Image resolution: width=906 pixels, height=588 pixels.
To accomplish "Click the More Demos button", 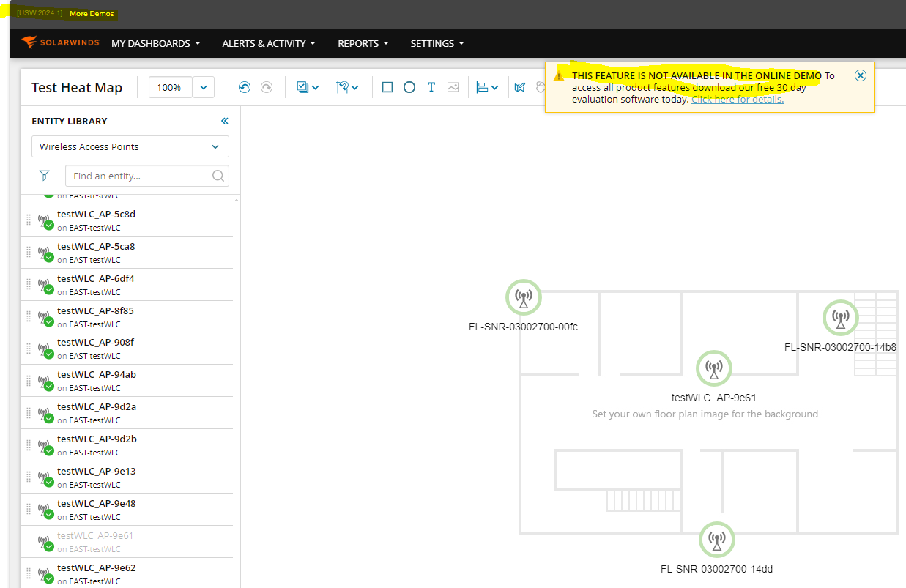I will coord(92,13).
